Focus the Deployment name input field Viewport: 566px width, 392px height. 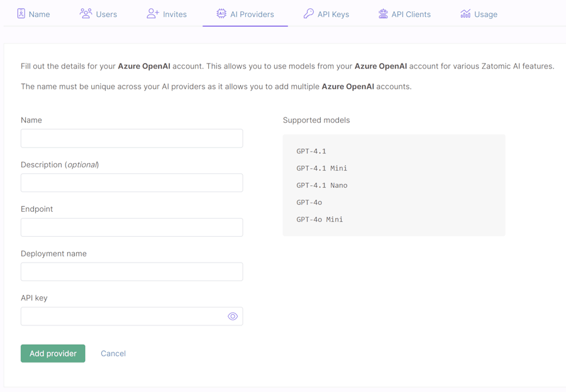pos(132,271)
